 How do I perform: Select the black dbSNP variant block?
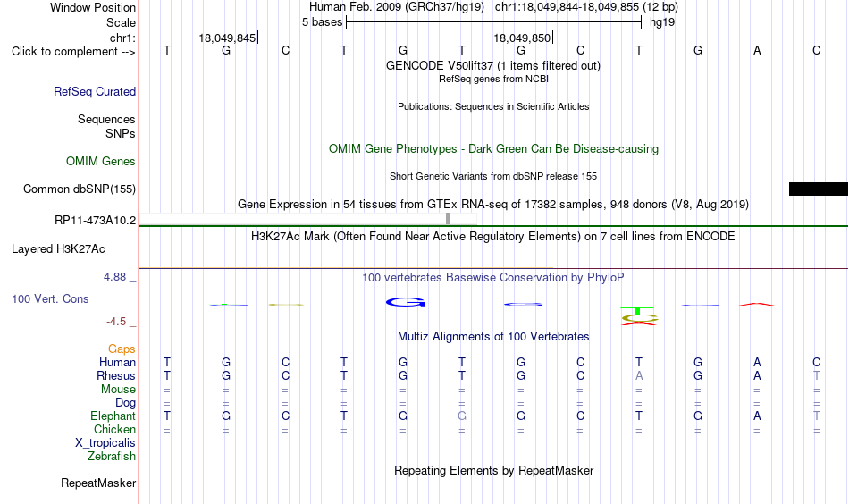(818, 189)
